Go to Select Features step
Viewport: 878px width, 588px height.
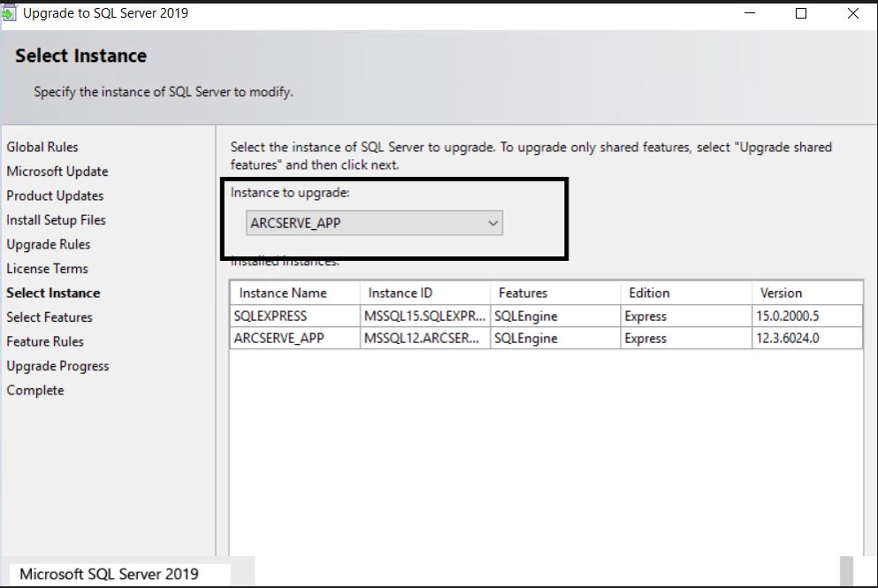click(x=50, y=317)
